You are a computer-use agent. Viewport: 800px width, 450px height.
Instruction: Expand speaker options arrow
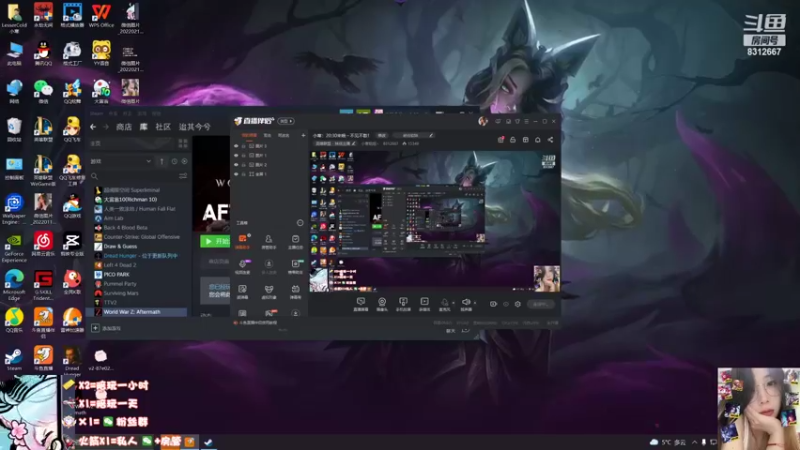coord(475,303)
